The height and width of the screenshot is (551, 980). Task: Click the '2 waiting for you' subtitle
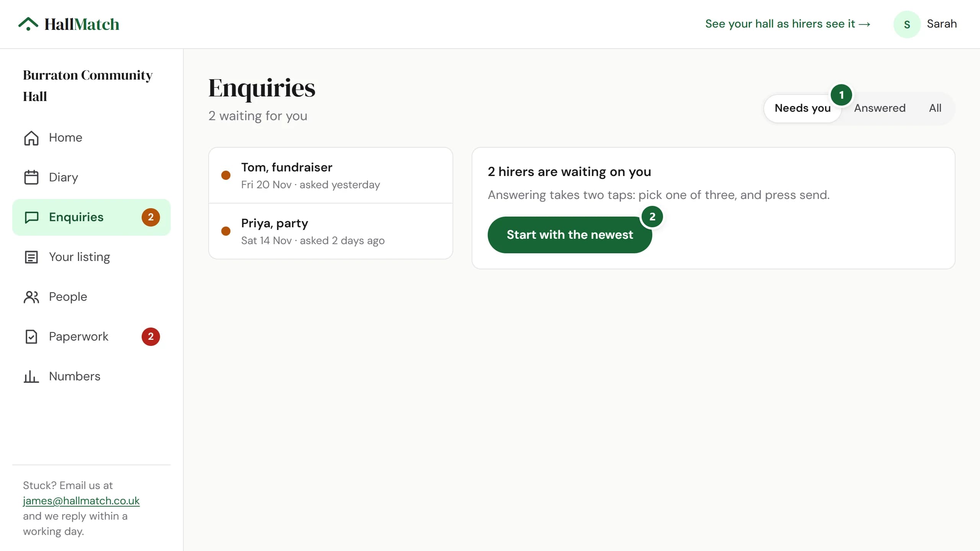(x=258, y=116)
